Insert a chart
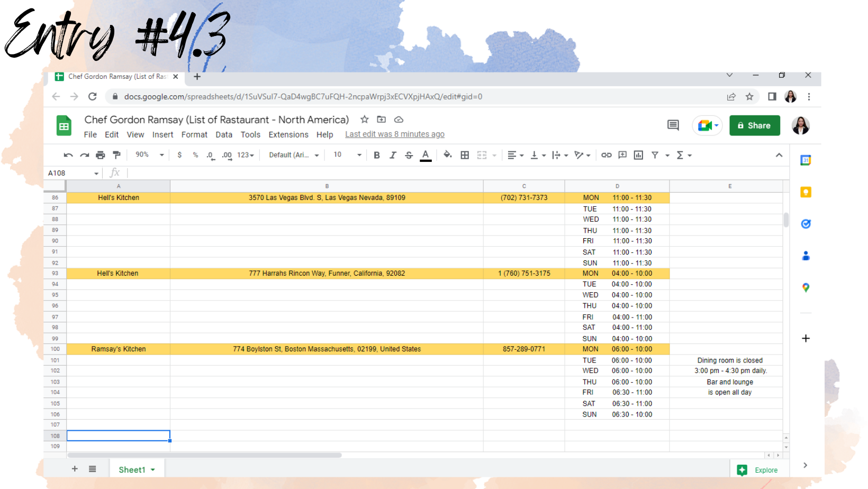 coord(638,155)
